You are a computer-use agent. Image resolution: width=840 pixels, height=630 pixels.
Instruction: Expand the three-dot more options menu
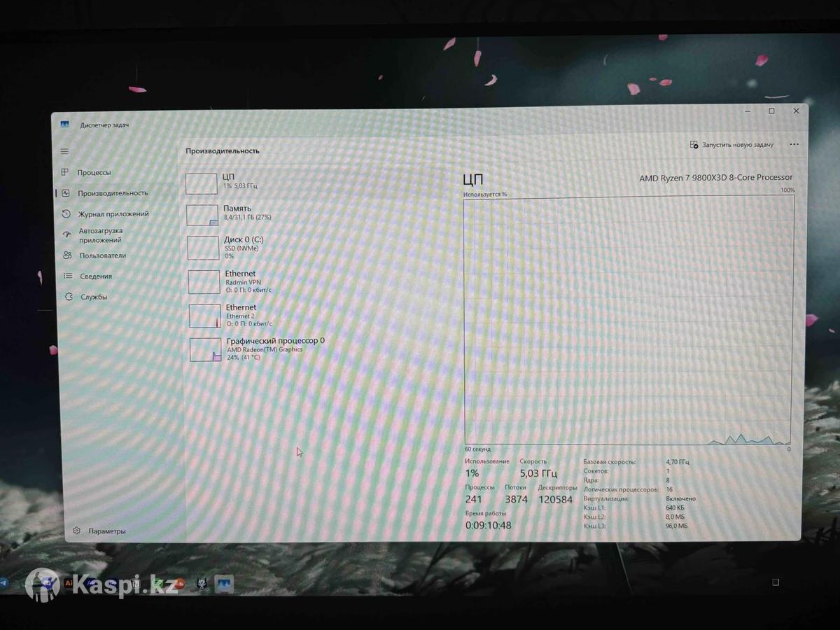point(794,145)
